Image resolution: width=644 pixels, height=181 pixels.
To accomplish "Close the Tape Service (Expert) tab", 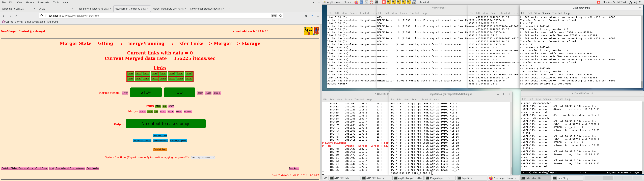I will pyautogui.click(x=110, y=9).
